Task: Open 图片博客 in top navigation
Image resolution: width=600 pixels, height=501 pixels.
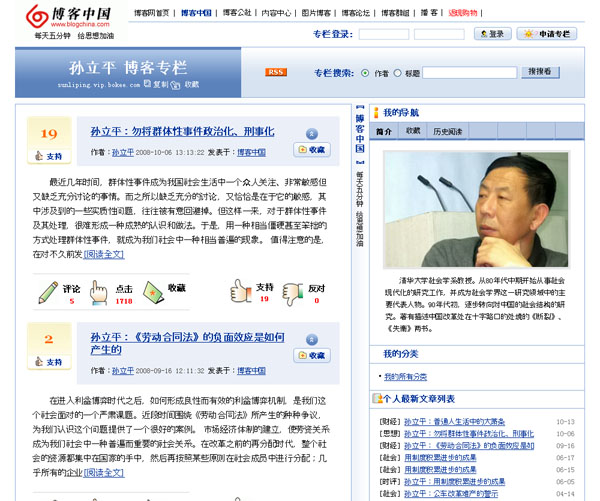Action: (316, 13)
